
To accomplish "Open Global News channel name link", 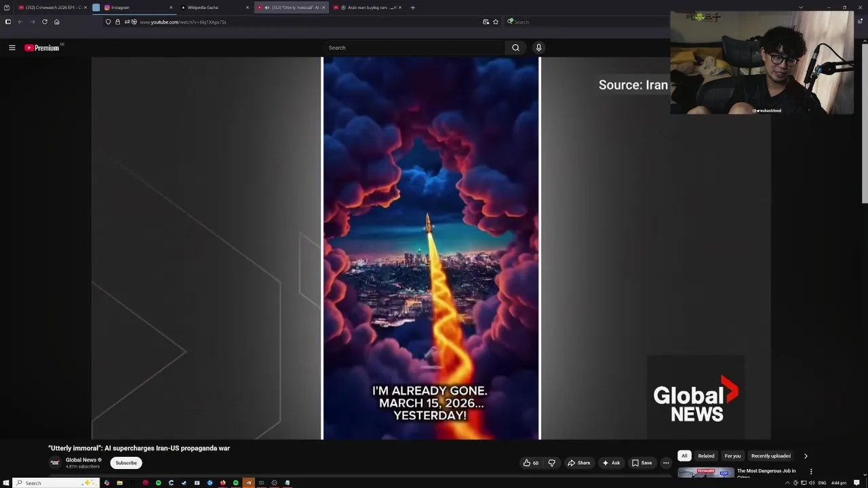I will point(81,460).
